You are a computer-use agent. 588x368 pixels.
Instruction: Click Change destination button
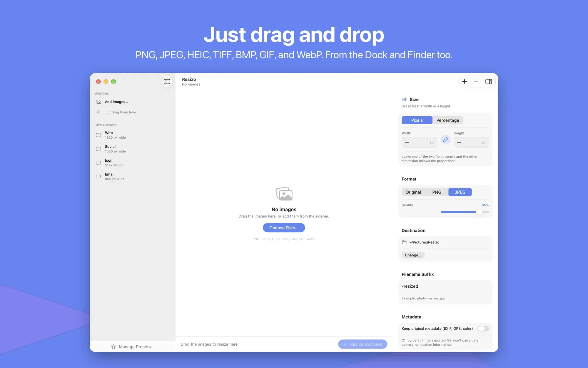pos(413,255)
